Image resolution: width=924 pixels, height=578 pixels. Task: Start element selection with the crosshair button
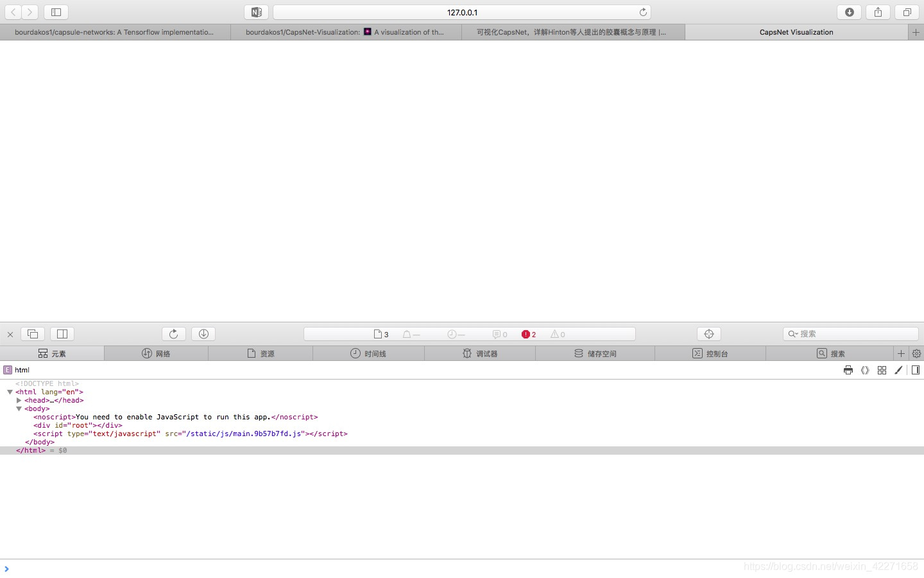pos(709,334)
